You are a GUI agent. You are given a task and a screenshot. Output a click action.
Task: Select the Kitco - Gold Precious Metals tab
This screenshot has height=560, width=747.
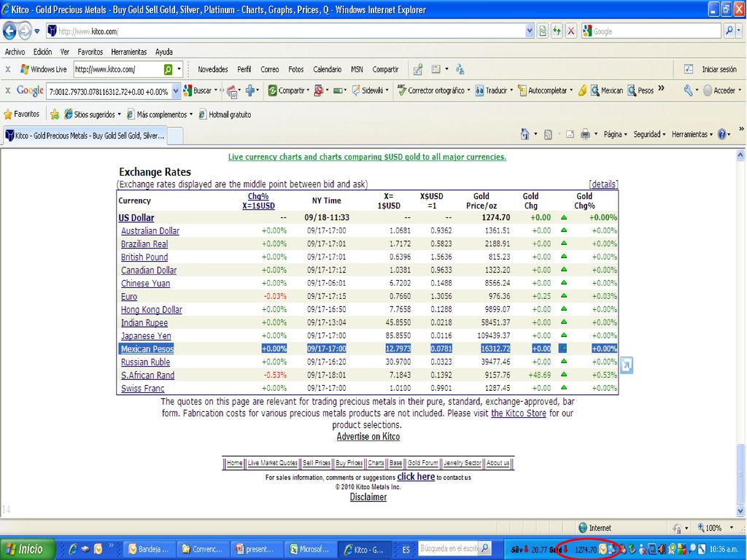85,136
